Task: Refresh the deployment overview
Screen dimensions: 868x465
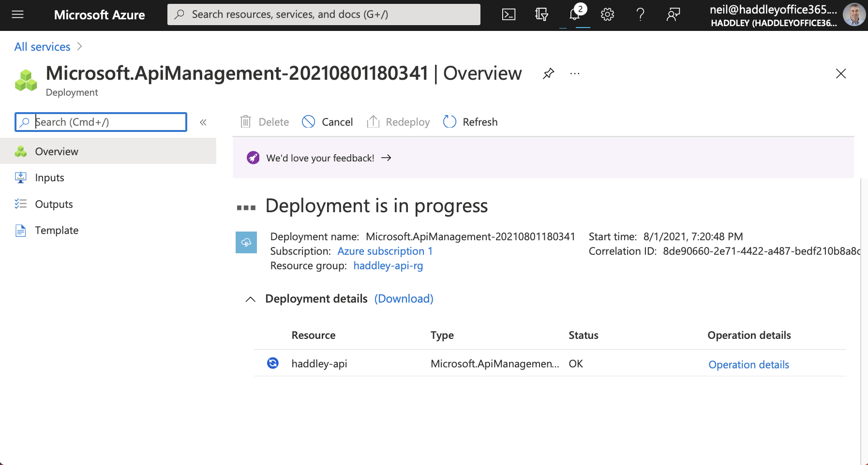Action: click(470, 122)
